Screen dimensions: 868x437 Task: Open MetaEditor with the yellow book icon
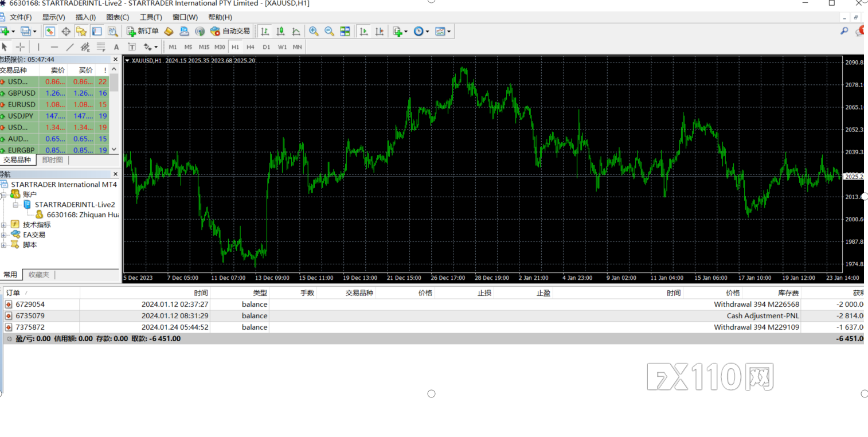169,31
